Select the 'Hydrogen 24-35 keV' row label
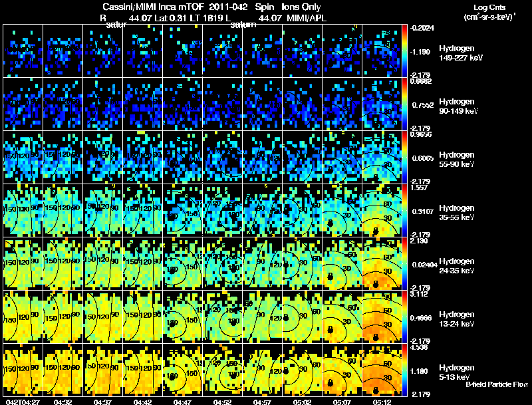This screenshot has height=405, width=532. click(457, 266)
